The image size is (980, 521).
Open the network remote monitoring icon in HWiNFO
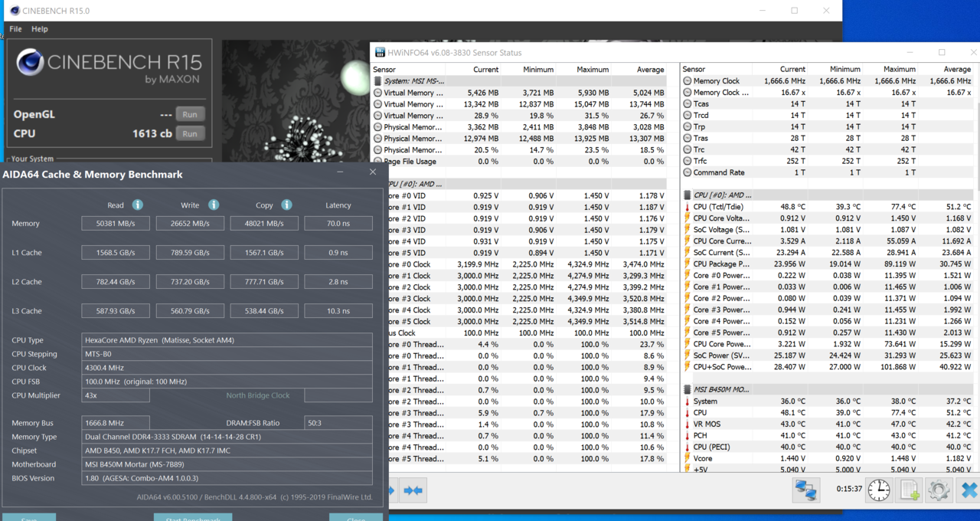point(806,490)
